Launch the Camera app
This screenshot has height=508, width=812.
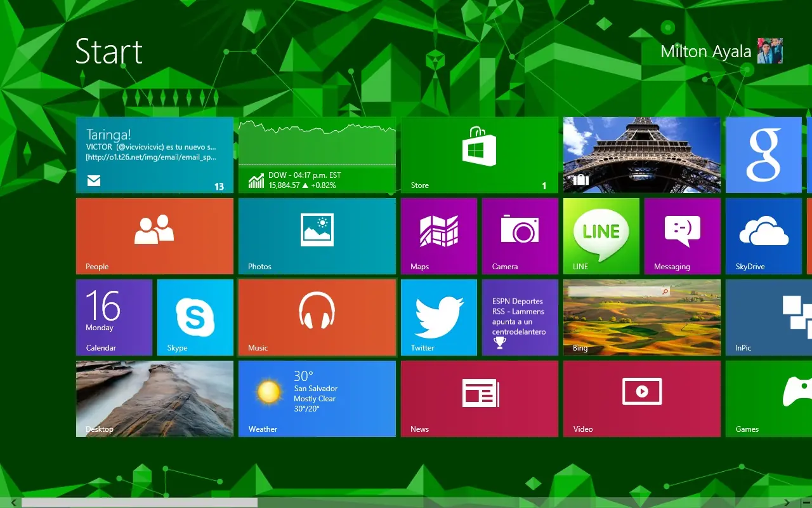[520, 236]
